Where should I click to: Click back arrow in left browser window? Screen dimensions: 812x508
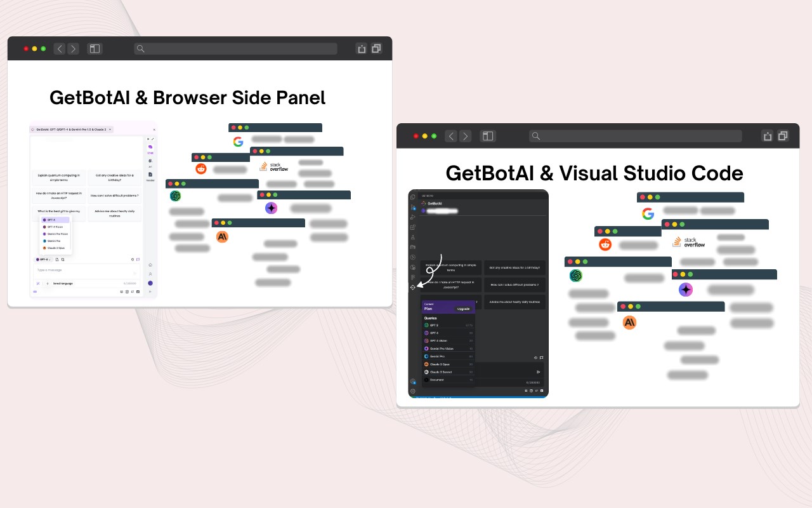tap(60, 48)
